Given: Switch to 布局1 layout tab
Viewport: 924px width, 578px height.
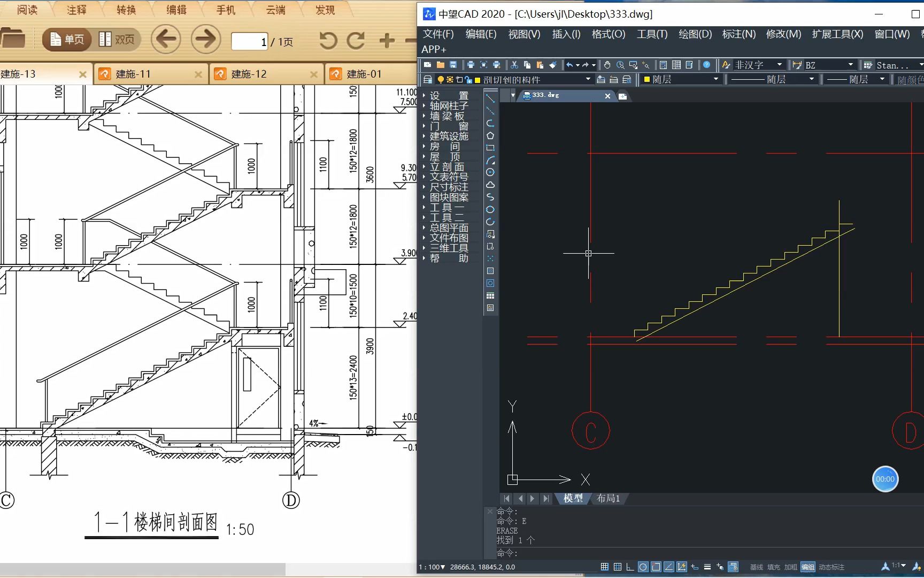Looking at the screenshot, I should click(x=609, y=498).
